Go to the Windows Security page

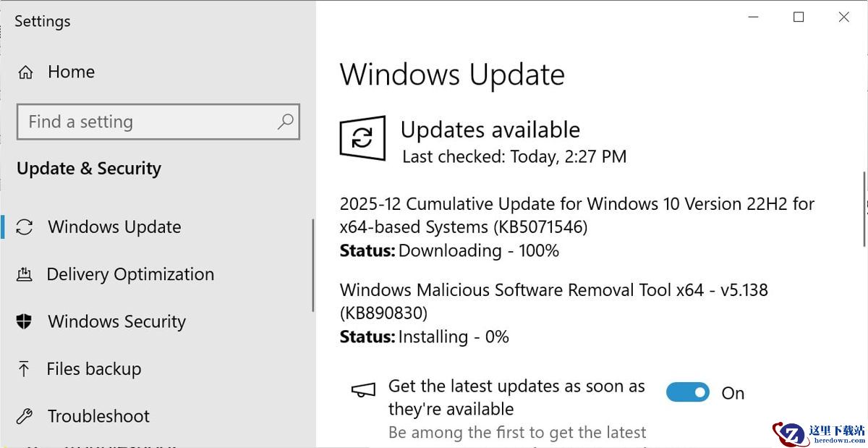(x=116, y=321)
